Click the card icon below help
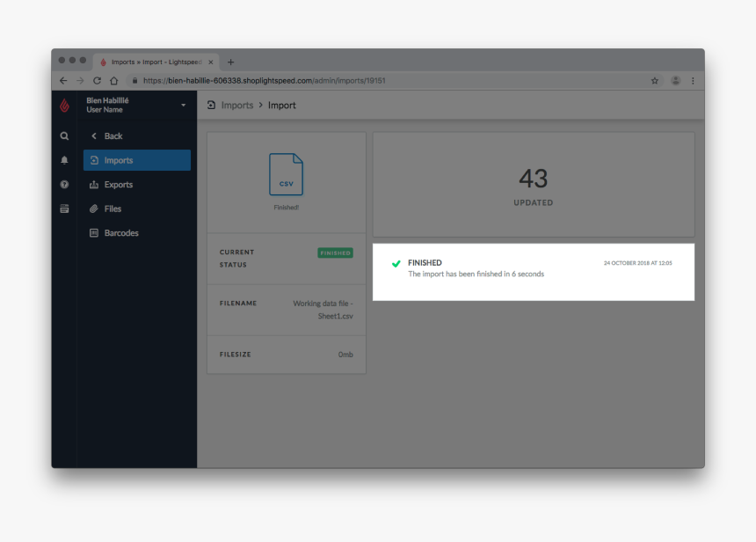The image size is (756, 542). coord(64,209)
